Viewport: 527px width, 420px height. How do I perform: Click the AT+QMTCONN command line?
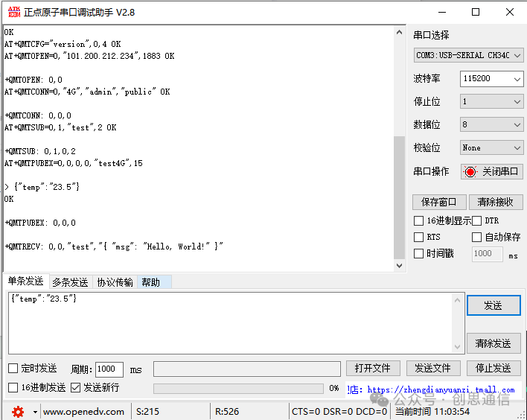87,92
